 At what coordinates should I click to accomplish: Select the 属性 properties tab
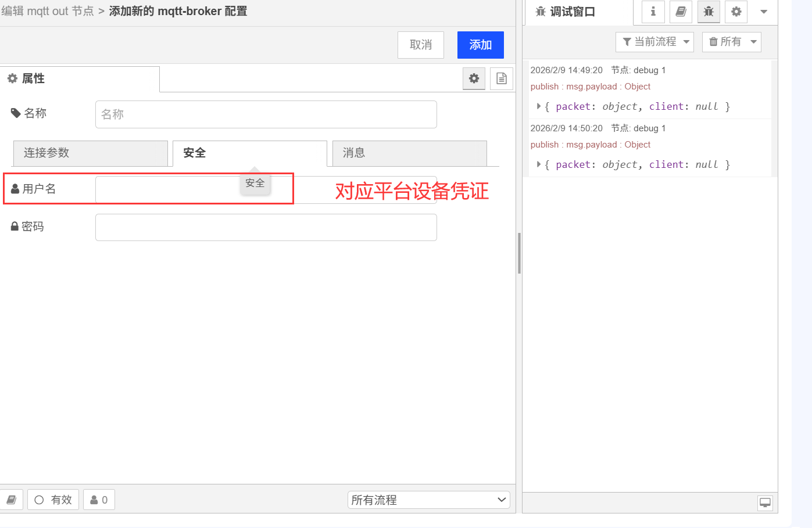(80, 79)
